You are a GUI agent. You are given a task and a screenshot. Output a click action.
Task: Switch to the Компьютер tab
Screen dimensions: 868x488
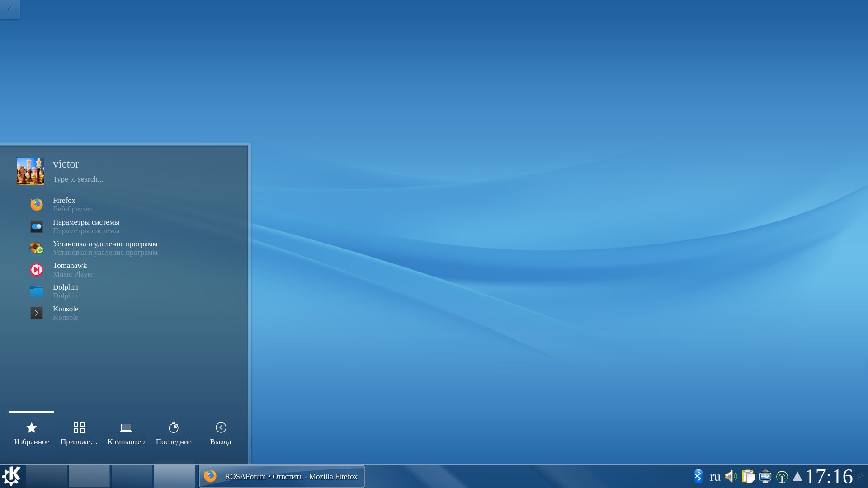(x=126, y=433)
